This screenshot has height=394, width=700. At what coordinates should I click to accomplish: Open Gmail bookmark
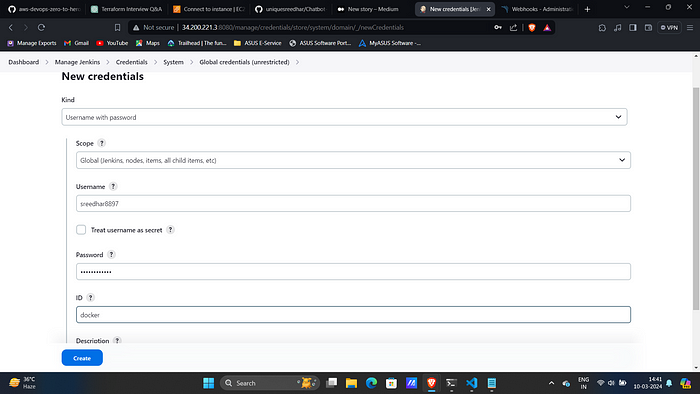[x=76, y=43]
